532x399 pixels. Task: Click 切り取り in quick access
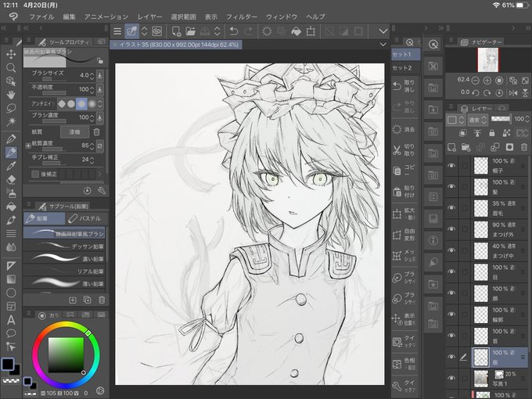[x=405, y=149]
